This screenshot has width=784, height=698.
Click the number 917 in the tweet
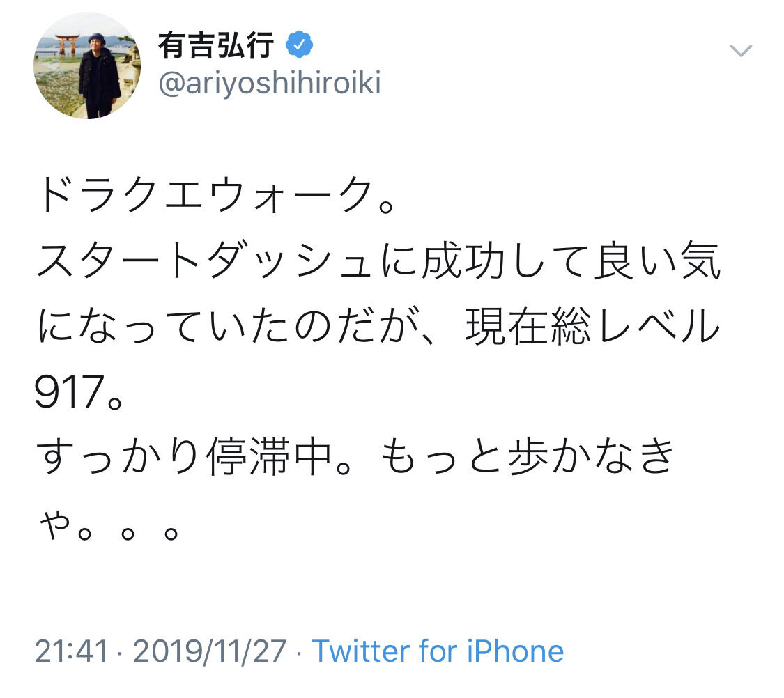coord(70,395)
